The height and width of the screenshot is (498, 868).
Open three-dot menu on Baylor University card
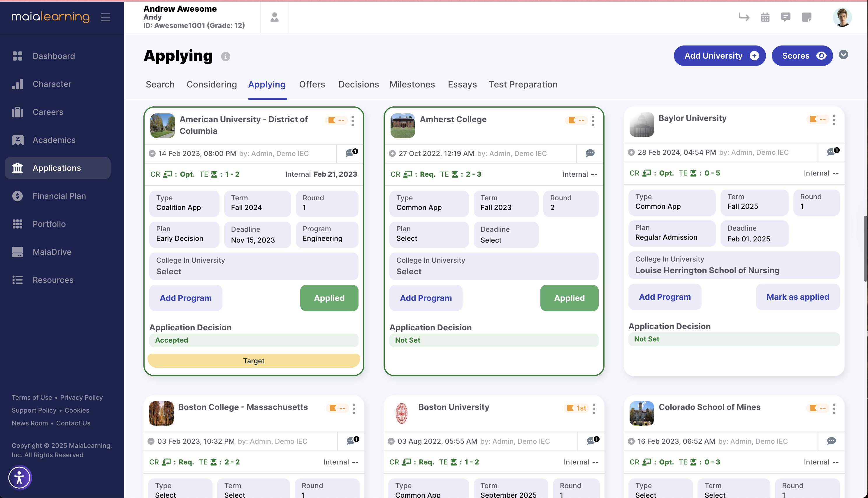tap(834, 120)
